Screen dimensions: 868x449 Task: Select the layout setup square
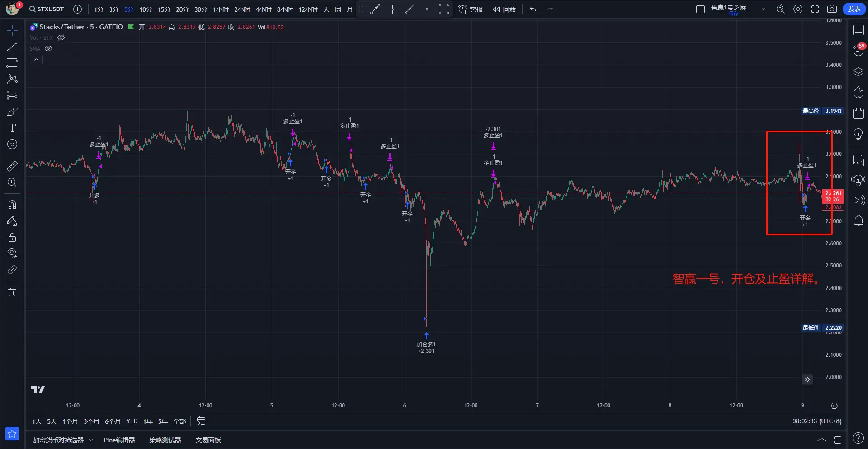(x=700, y=9)
